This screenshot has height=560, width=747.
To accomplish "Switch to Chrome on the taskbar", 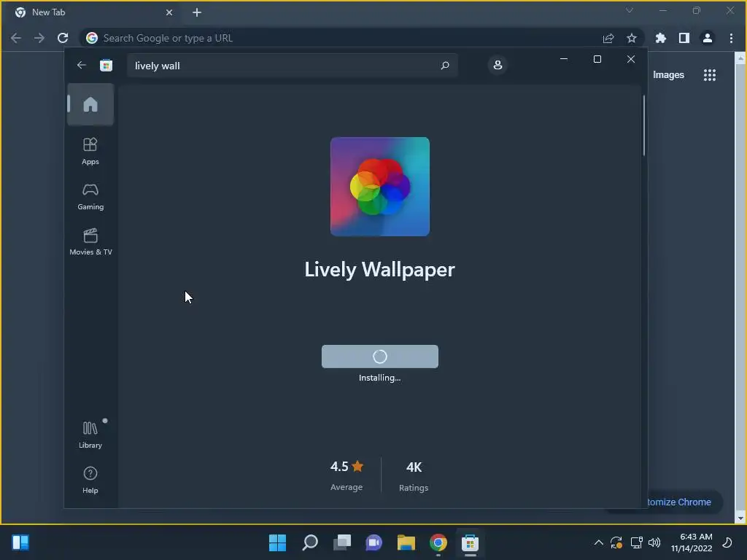I will click(438, 542).
